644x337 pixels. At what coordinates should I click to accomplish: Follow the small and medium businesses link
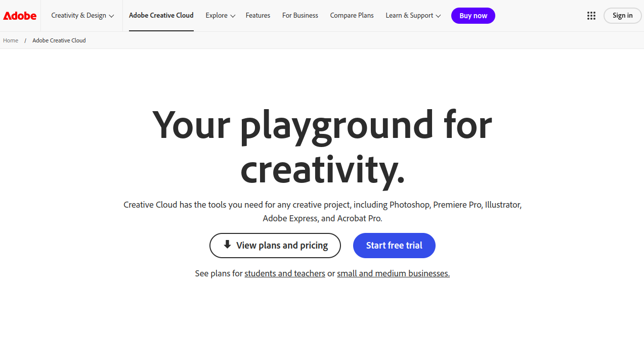pos(393,273)
